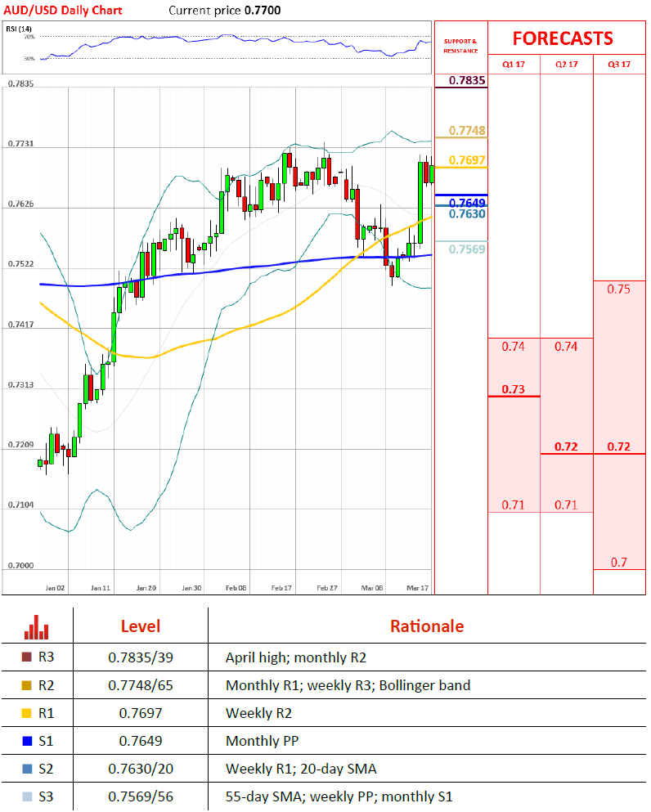Click the Rationale column header
Image resolution: width=651 pixels, height=812 pixels.
426,627
